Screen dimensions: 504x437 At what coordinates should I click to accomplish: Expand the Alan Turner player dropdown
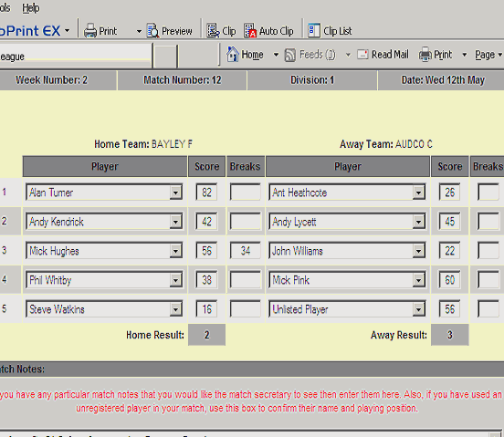click(176, 192)
